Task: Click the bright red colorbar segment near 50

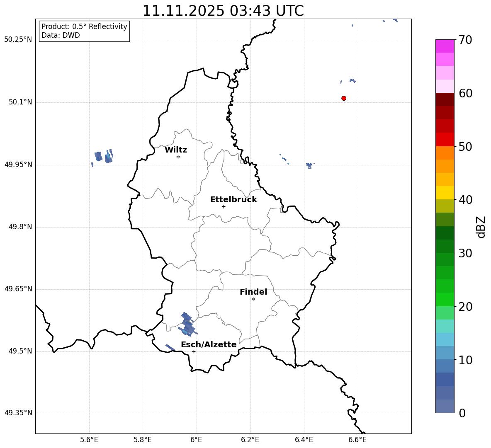Action: (445, 139)
